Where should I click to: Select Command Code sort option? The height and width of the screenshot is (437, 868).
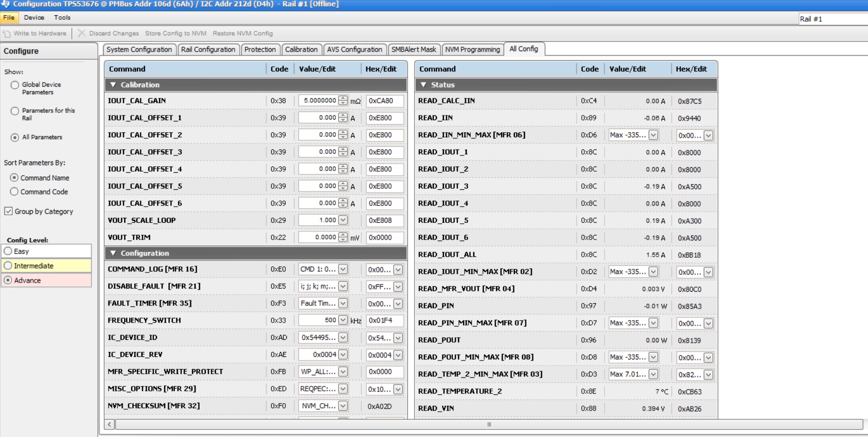[x=14, y=192]
